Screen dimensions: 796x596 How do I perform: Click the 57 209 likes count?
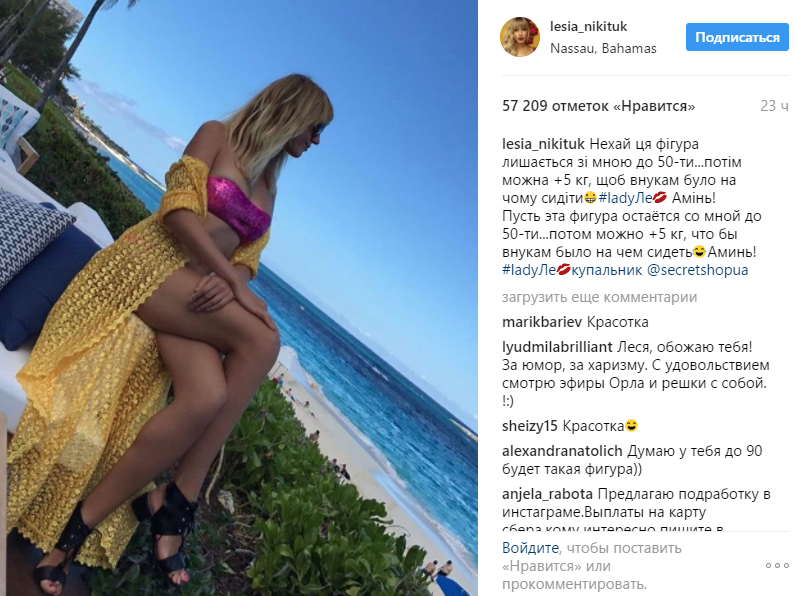click(x=599, y=106)
